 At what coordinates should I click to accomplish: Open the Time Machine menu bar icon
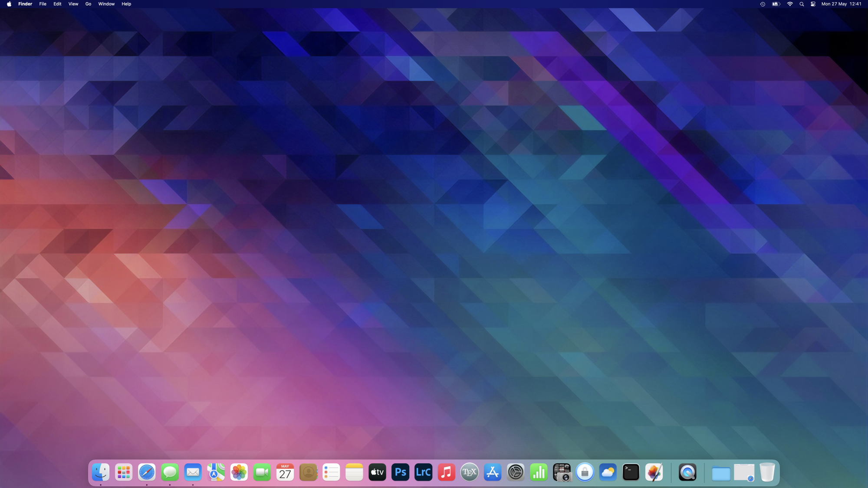(x=763, y=4)
